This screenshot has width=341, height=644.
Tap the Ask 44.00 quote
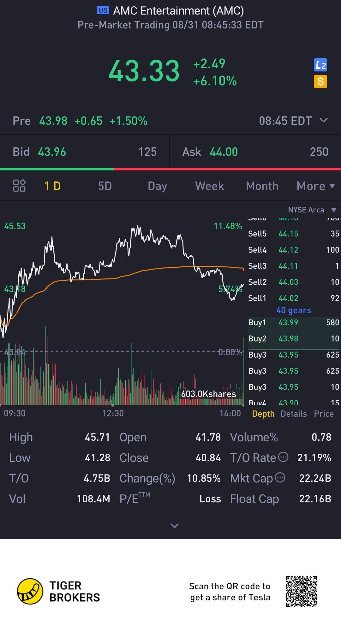tap(255, 152)
